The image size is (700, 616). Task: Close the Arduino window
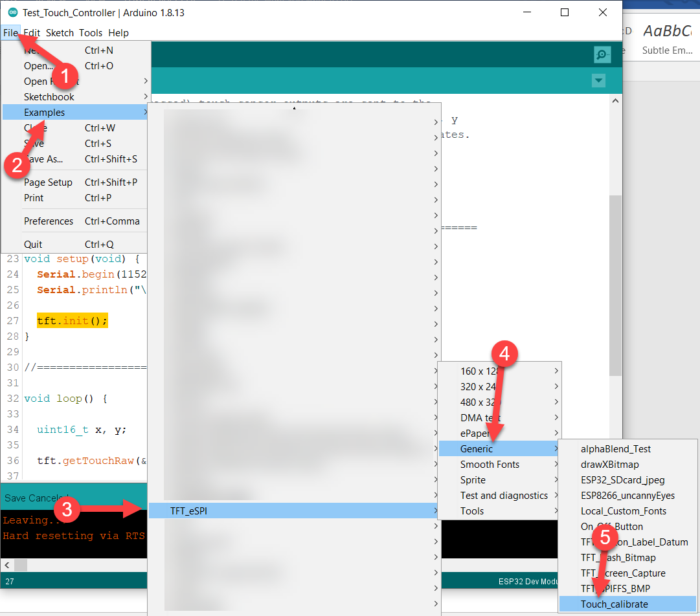603,12
